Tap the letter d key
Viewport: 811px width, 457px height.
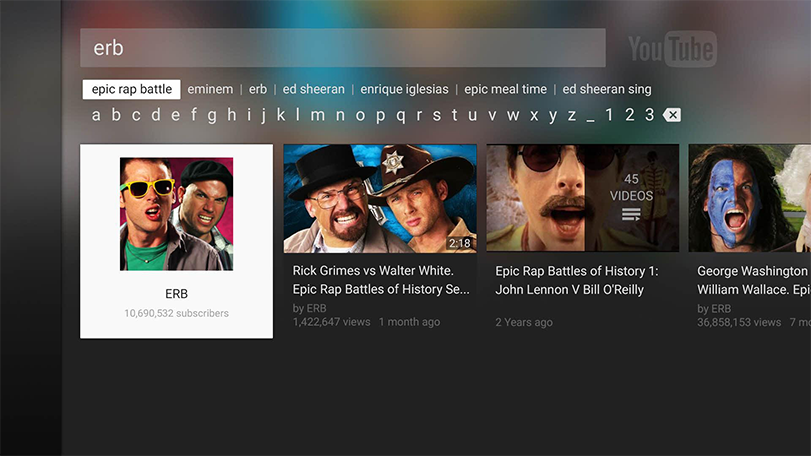(x=156, y=114)
